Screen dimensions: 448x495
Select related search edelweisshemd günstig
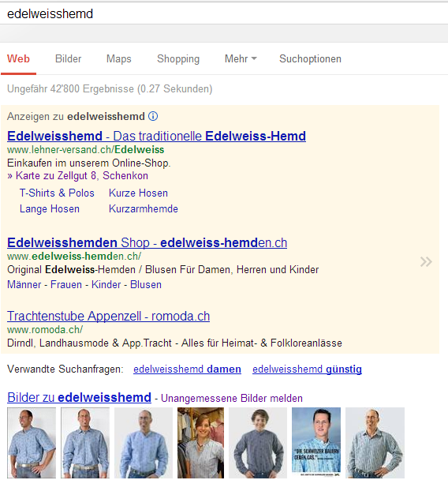(307, 369)
